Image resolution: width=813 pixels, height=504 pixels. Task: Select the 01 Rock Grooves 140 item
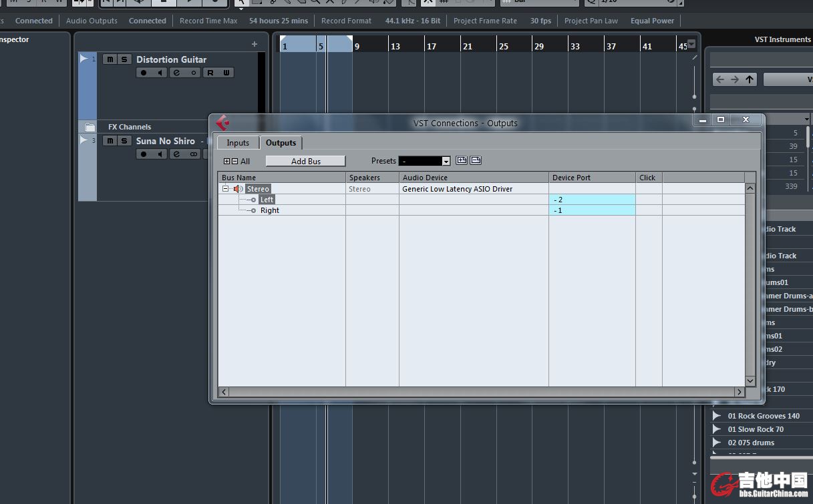764,416
